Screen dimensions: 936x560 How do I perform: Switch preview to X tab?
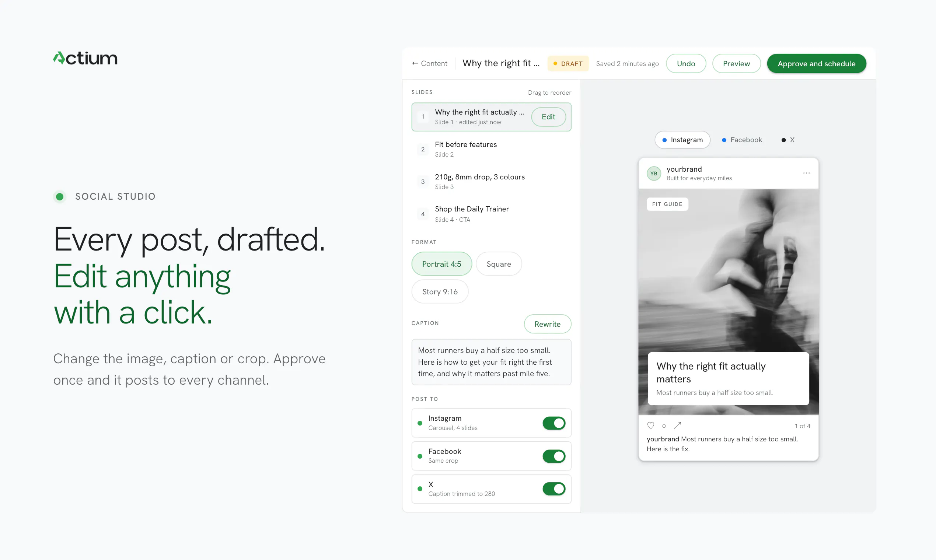pyautogui.click(x=788, y=140)
